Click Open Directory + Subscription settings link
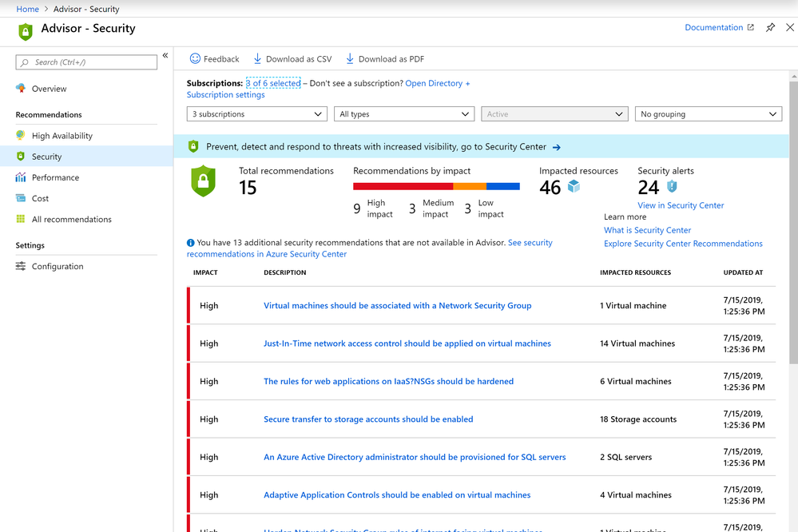Image resolution: width=798 pixels, height=532 pixels. pyautogui.click(x=437, y=83)
